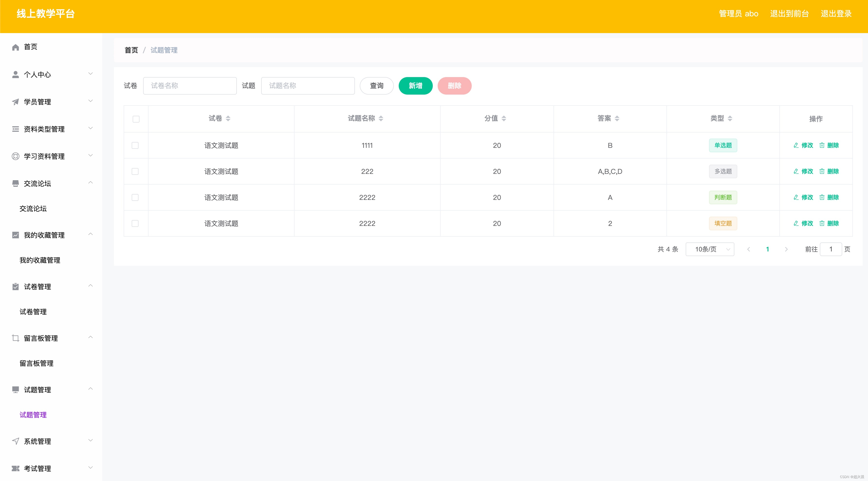Collapse the 我的收藏管理 menu chevron
The height and width of the screenshot is (481, 868).
pos(90,234)
